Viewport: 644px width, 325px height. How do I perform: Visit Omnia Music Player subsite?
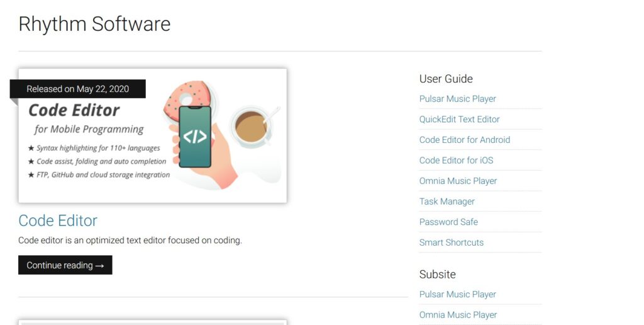pyautogui.click(x=458, y=314)
